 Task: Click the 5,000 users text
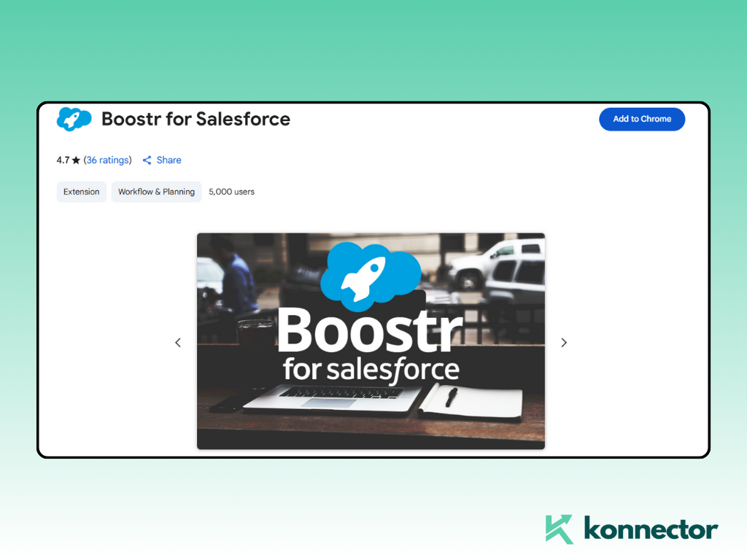click(x=231, y=192)
